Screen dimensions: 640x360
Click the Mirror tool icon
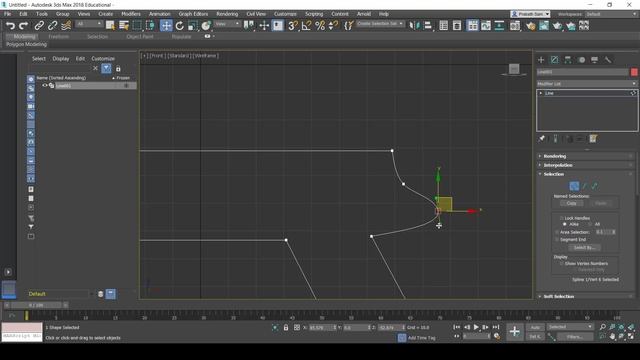click(414, 26)
